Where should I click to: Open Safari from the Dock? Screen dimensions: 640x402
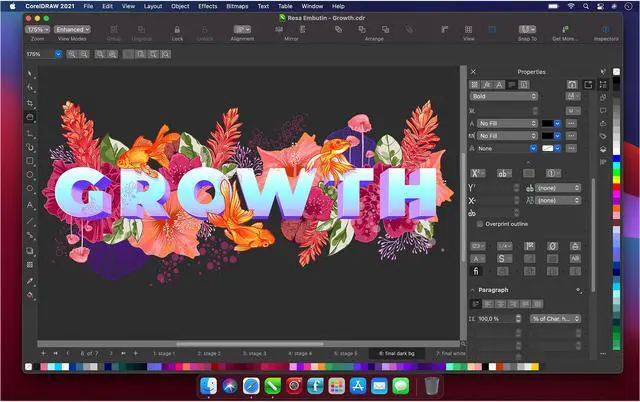click(251, 386)
